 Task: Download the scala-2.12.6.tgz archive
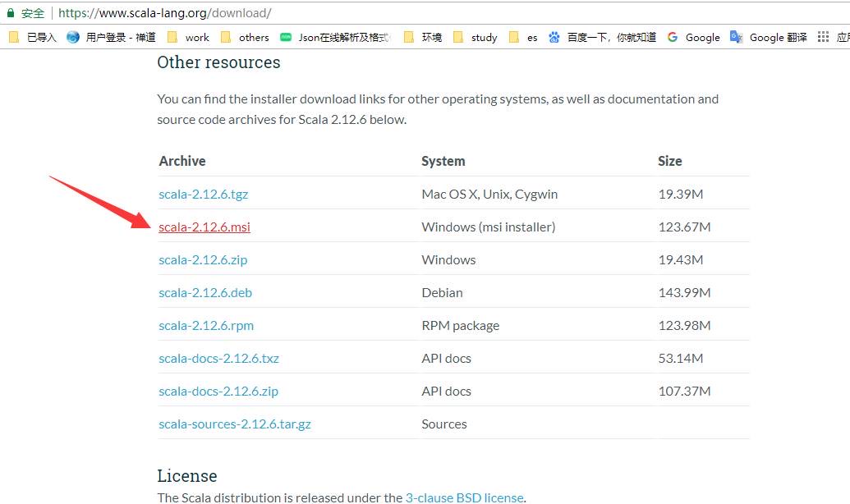click(x=203, y=194)
